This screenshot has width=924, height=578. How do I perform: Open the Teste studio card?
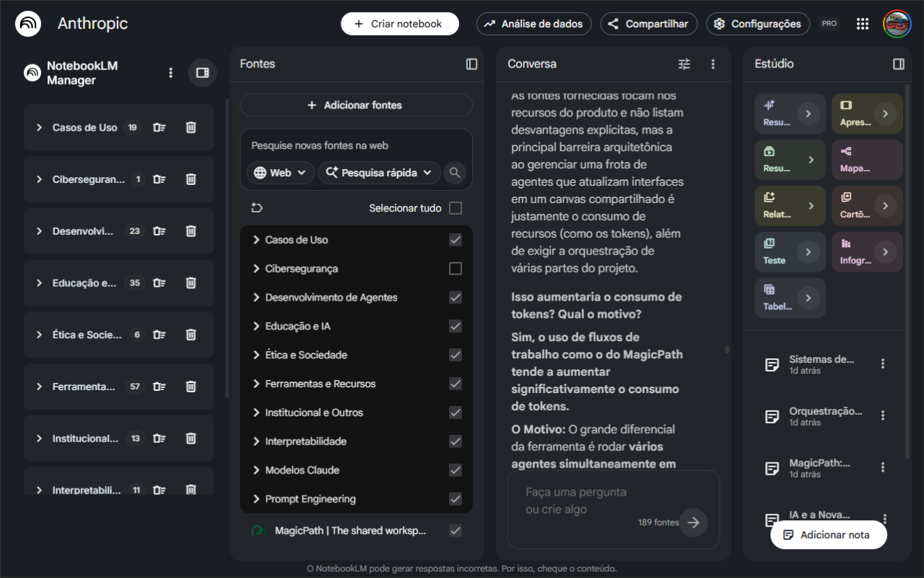[790, 252]
